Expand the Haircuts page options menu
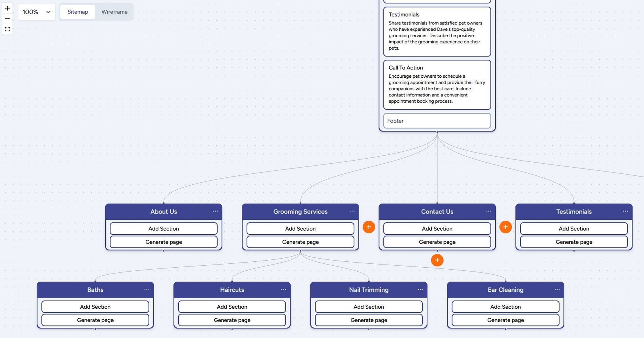Image resolution: width=644 pixels, height=338 pixels. (x=283, y=289)
